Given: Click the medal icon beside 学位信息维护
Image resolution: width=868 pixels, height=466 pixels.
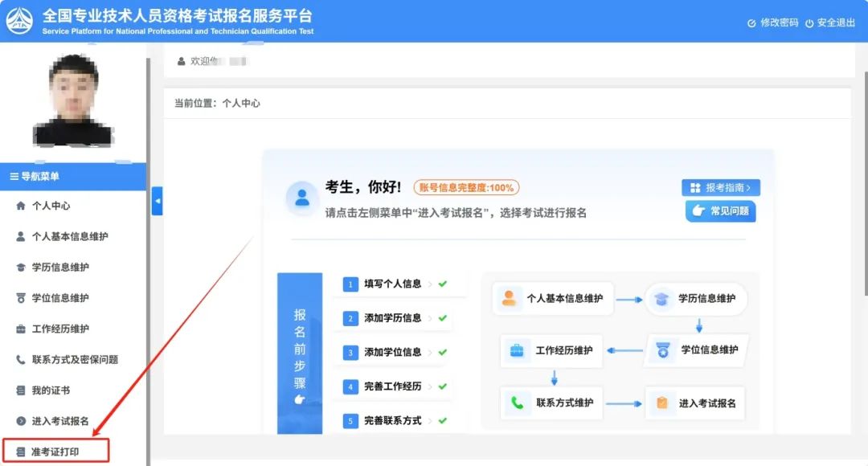Looking at the screenshot, I should click(x=21, y=298).
